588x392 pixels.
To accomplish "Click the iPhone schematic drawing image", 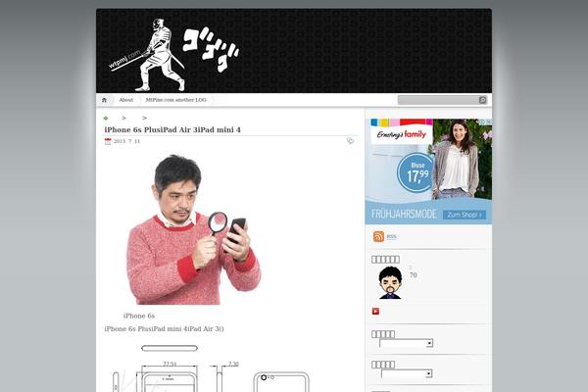I will pyautogui.click(x=211, y=367).
